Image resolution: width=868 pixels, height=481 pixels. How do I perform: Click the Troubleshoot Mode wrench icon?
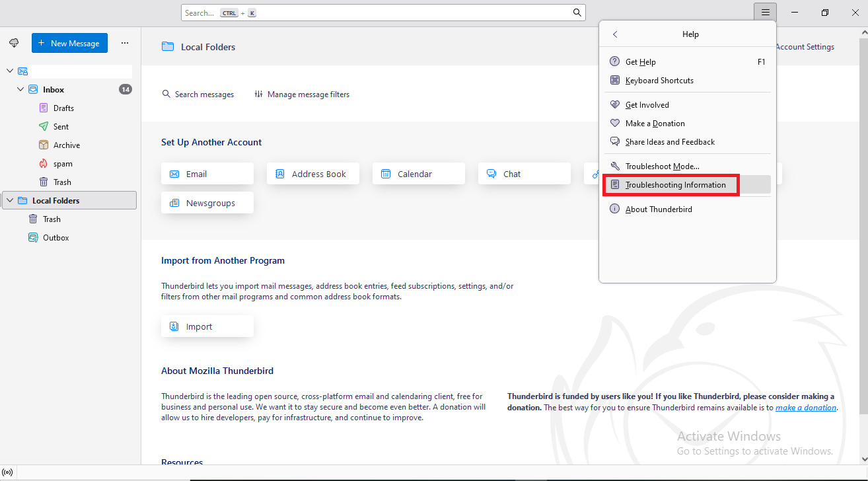coord(614,166)
